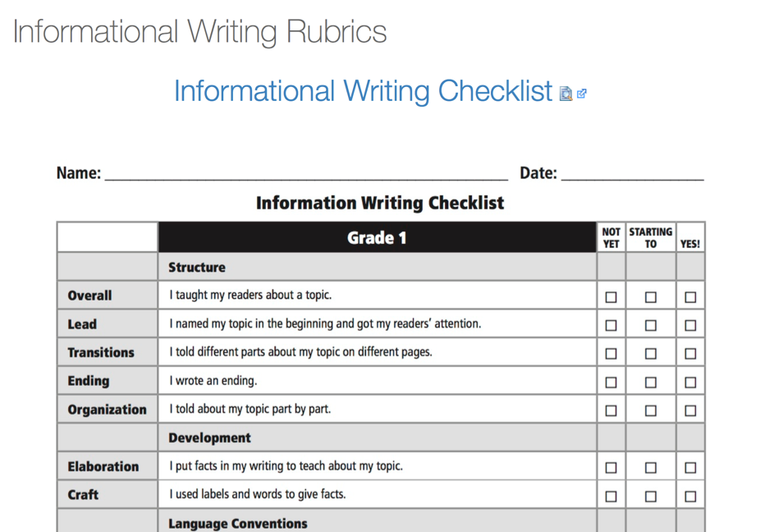
Task: Click the 'Development' section header row
Action: tap(377, 438)
